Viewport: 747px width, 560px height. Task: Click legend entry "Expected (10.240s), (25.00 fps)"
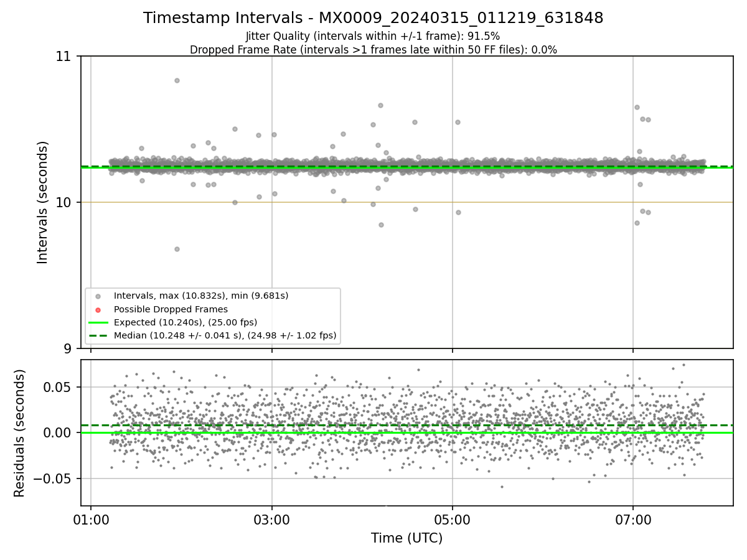click(x=186, y=322)
